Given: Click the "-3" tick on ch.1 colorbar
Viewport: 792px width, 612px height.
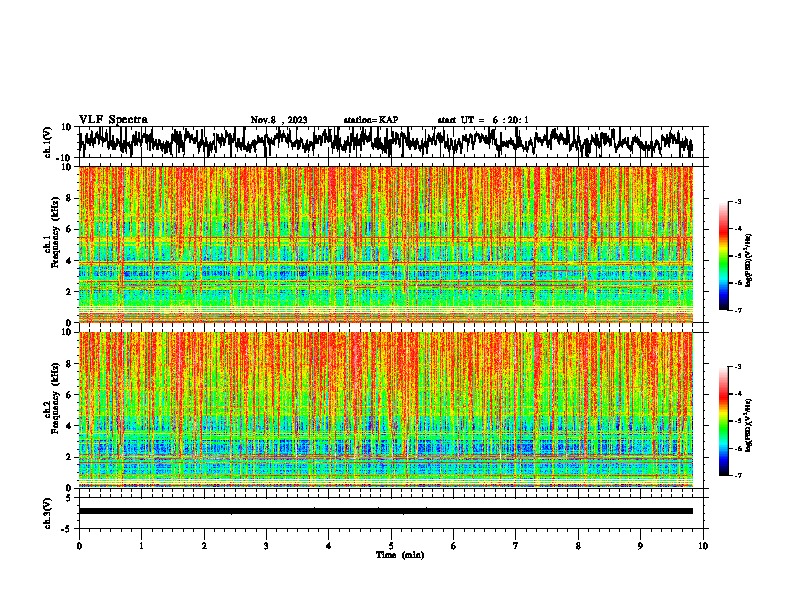Looking at the screenshot, I should point(737,201).
